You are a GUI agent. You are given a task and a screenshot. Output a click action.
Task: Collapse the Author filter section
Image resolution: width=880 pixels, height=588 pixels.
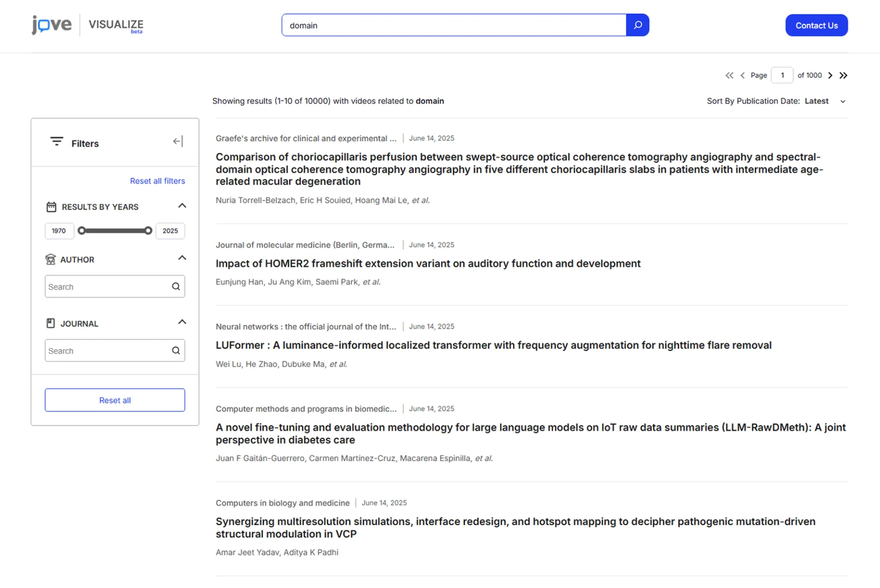click(x=182, y=258)
